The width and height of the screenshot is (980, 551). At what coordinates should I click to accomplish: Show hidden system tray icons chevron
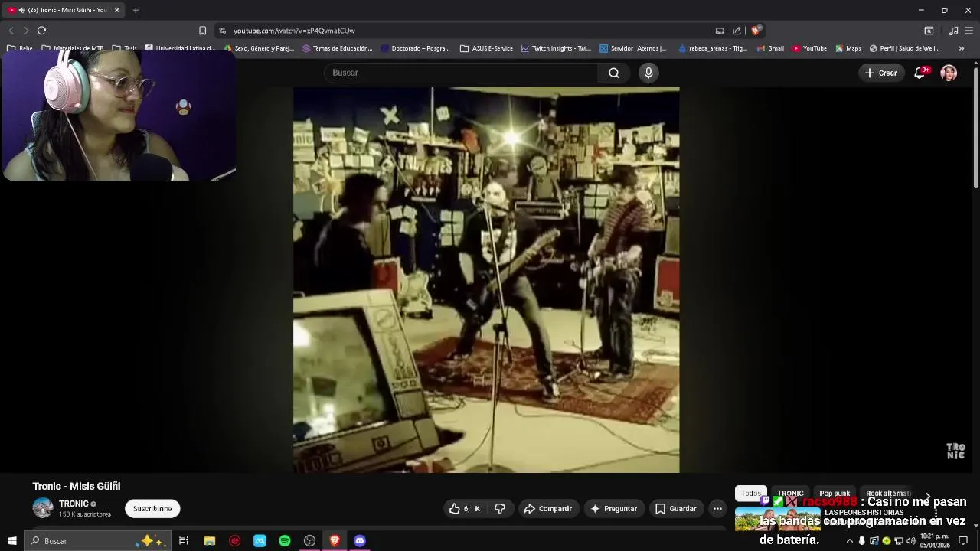(x=849, y=541)
